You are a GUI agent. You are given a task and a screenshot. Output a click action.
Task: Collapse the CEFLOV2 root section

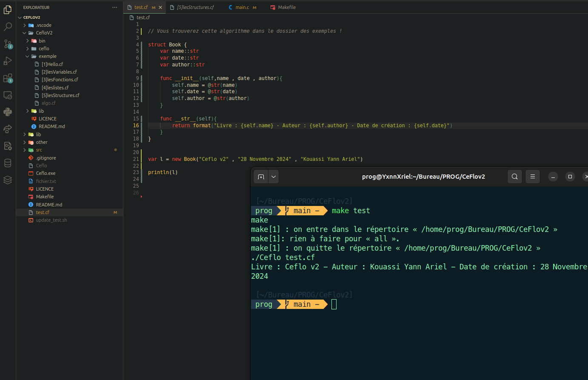(20, 17)
